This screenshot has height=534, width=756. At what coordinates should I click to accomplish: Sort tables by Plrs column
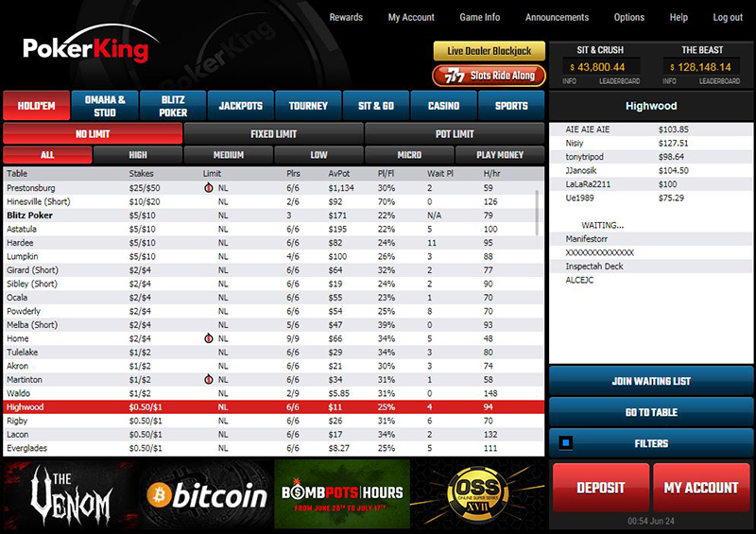pyautogui.click(x=293, y=174)
